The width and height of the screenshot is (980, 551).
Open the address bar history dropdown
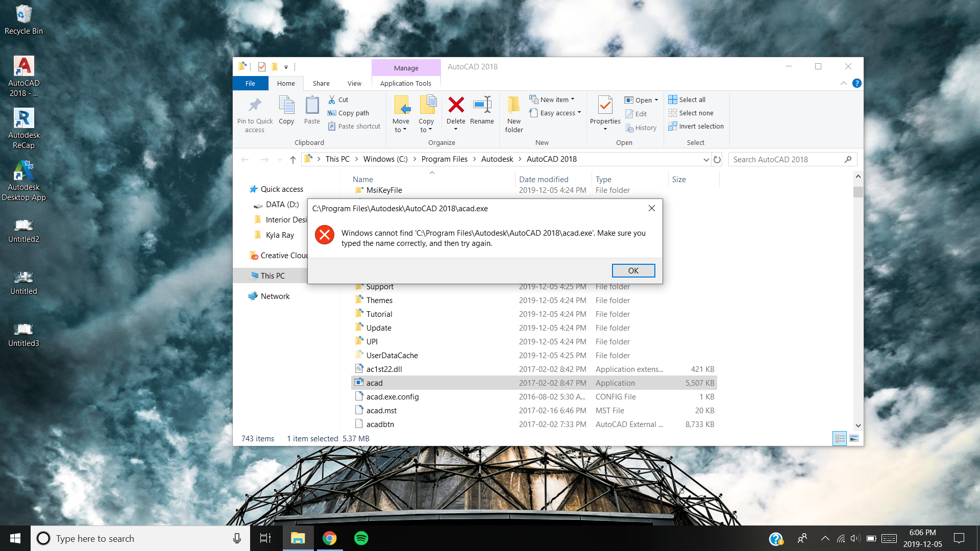706,159
